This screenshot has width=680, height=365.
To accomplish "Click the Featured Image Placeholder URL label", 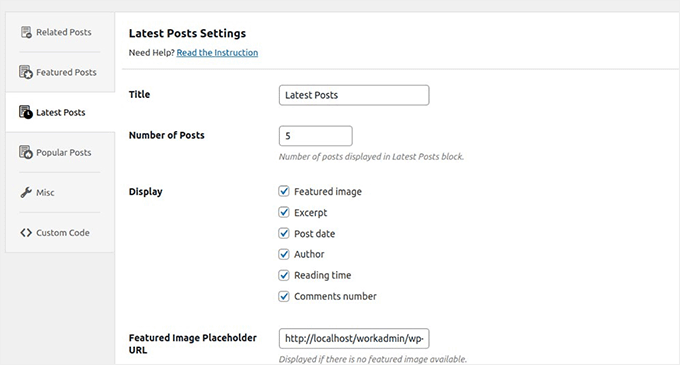I will click(193, 344).
